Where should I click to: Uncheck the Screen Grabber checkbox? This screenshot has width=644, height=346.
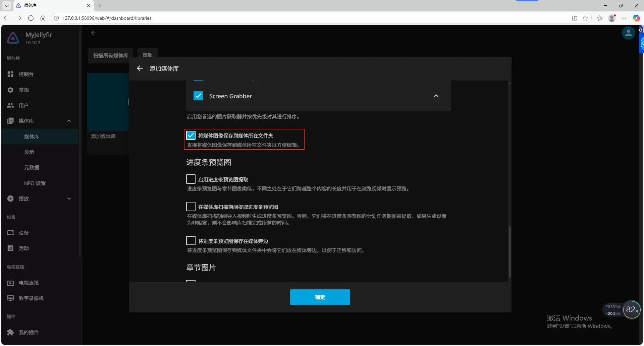pyautogui.click(x=198, y=96)
